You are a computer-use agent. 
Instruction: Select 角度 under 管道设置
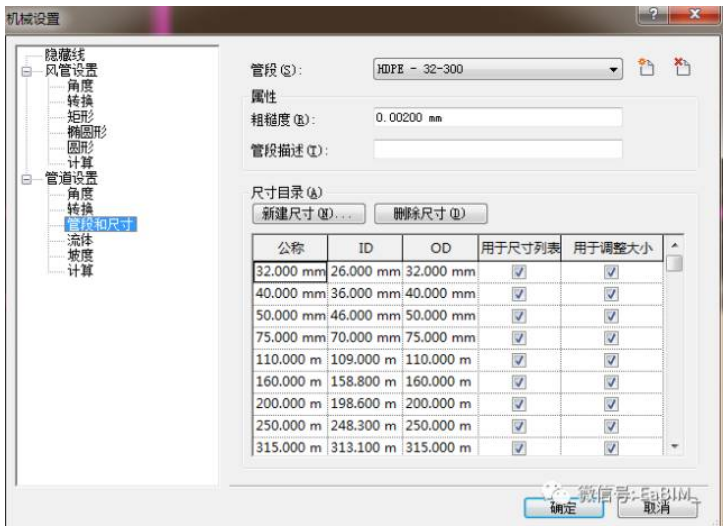80,193
